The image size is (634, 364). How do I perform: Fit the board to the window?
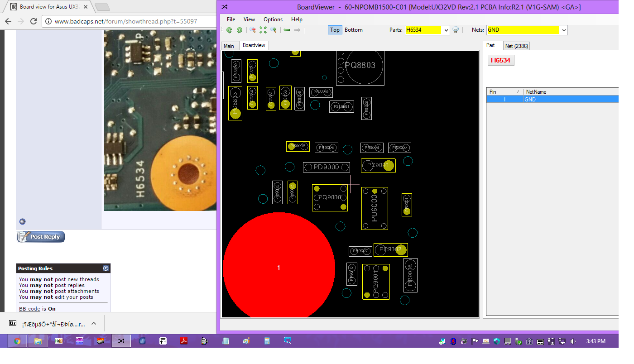point(263,30)
